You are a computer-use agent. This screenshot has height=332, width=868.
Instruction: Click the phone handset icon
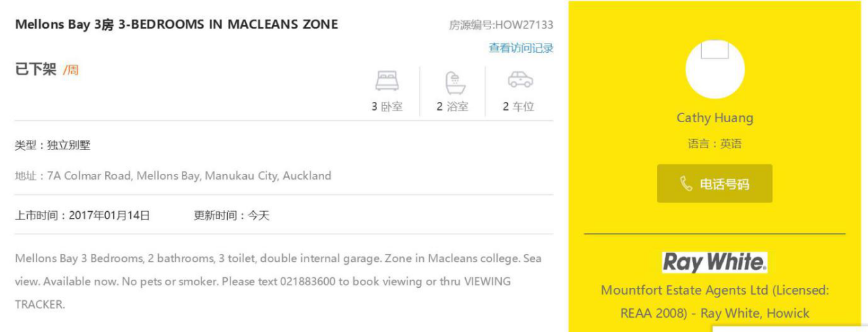[686, 183]
